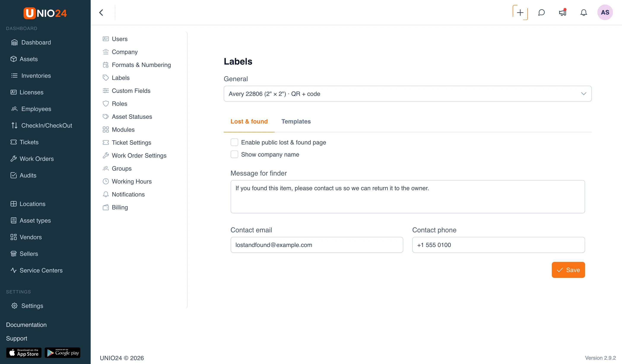Click the Sellers shop icon
This screenshot has width=622, height=364.
click(x=14, y=254)
